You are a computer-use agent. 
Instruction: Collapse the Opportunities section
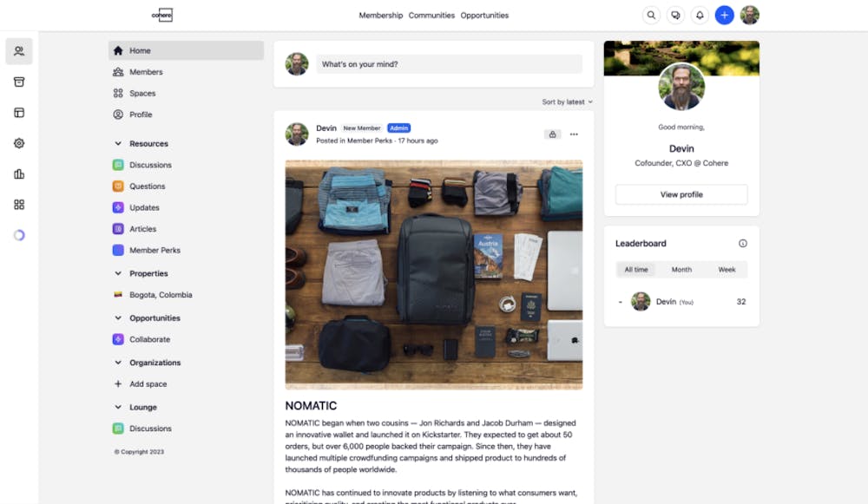pos(118,318)
